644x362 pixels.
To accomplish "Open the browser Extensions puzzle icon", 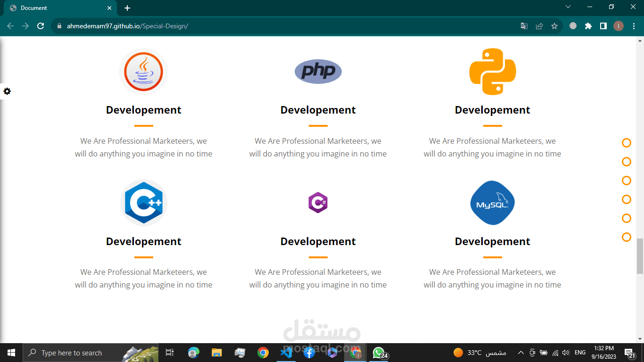I will (x=588, y=26).
